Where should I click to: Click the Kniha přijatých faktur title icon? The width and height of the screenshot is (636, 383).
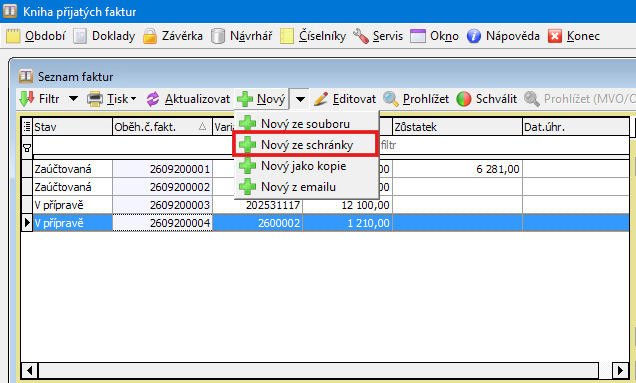10,11
